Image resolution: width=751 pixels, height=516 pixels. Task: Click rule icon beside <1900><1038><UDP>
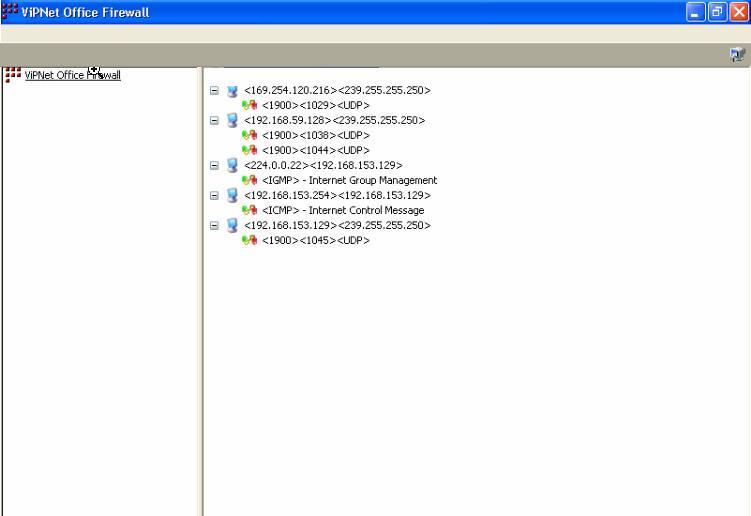point(250,135)
